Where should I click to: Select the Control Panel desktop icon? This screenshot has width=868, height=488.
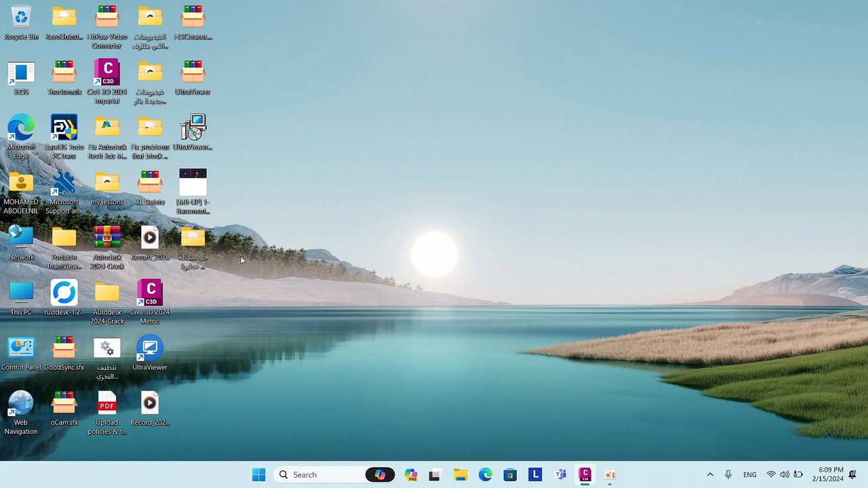click(21, 348)
